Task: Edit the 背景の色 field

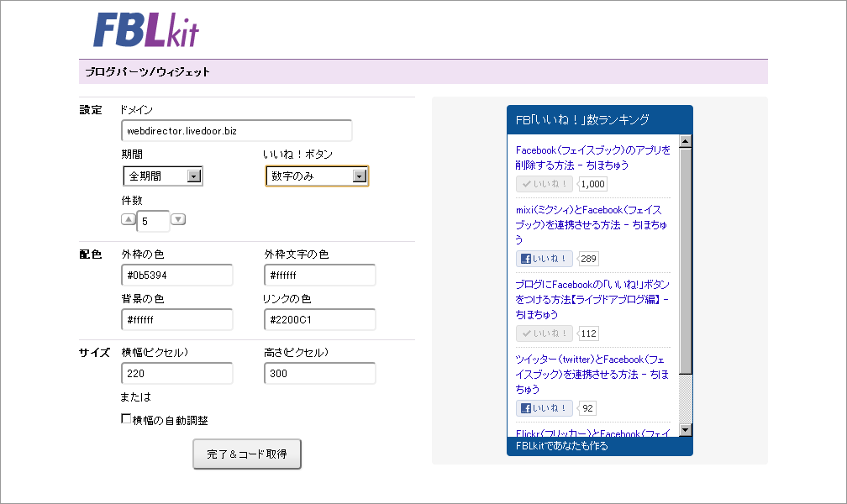Action: [x=177, y=320]
